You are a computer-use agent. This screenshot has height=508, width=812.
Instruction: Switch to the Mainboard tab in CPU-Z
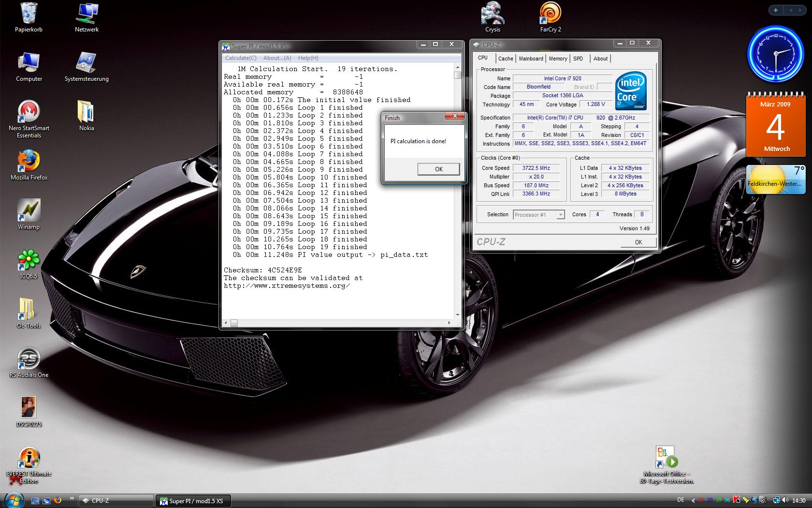[531, 59]
